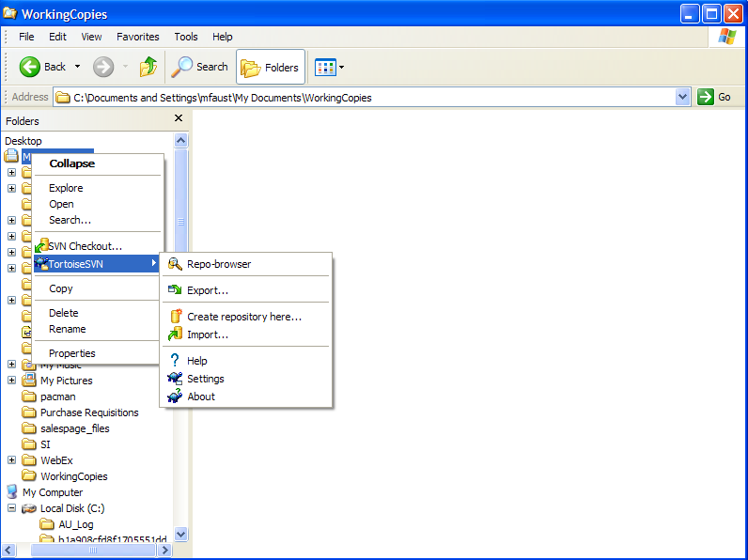Close the Folders pane
The height and width of the screenshot is (560, 748).
pyautogui.click(x=179, y=117)
